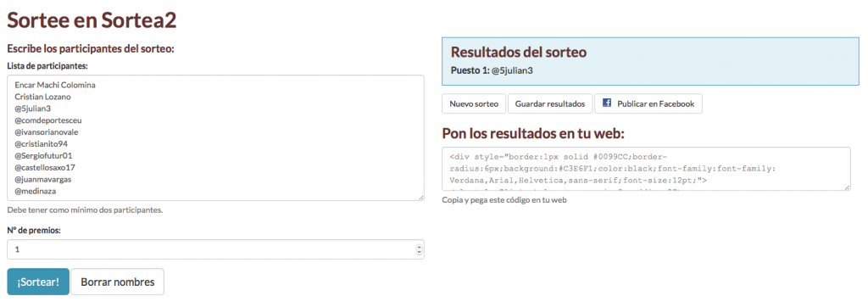The image size is (868, 307).
Task: Grab the participants textarea resize handle
Action: [x=420, y=198]
